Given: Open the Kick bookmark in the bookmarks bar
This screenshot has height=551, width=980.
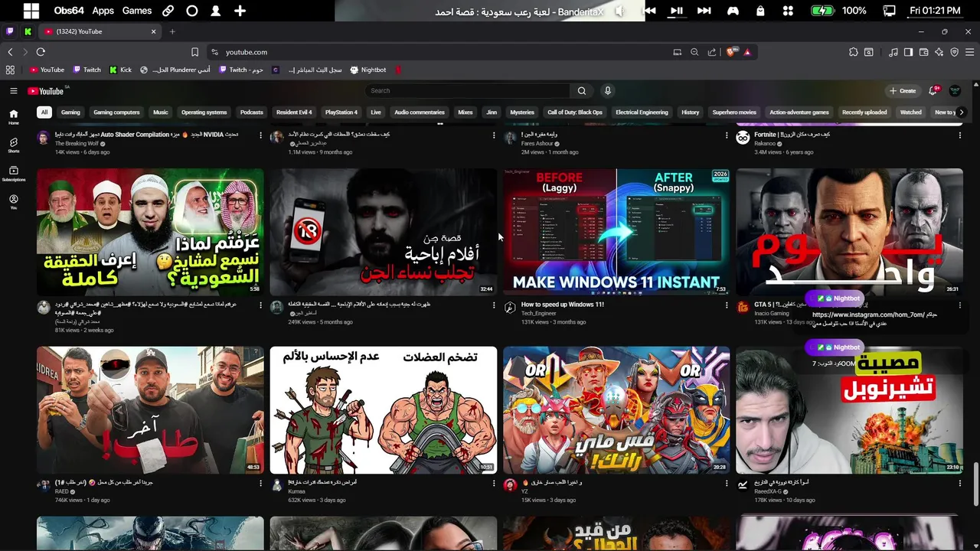Looking at the screenshot, I should coord(120,70).
